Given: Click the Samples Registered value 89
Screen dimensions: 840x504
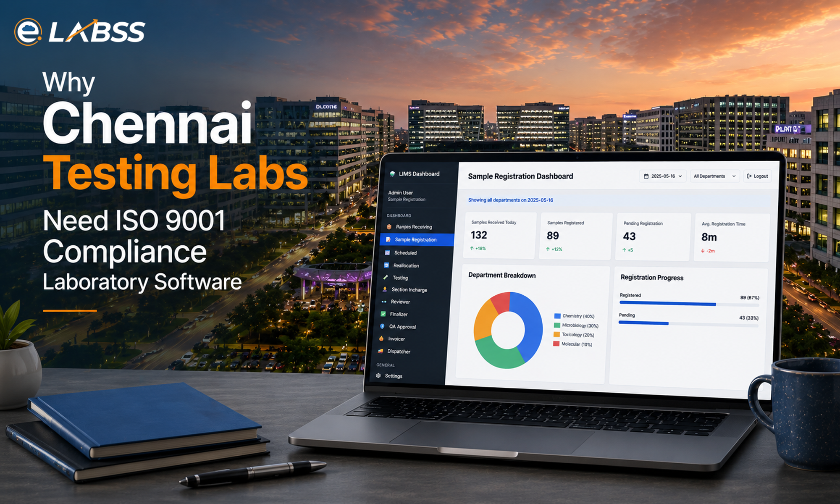Looking at the screenshot, I should click(553, 236).
